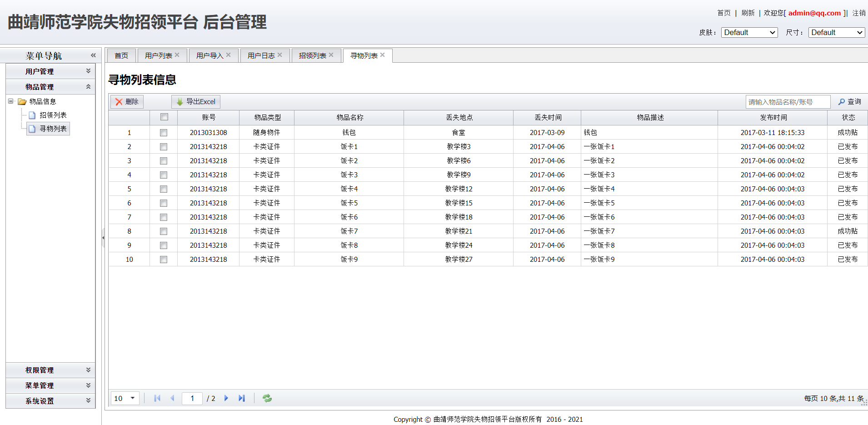
Task: Focus the 请输入物品名称/账号 search field
Action: point(788,102)
